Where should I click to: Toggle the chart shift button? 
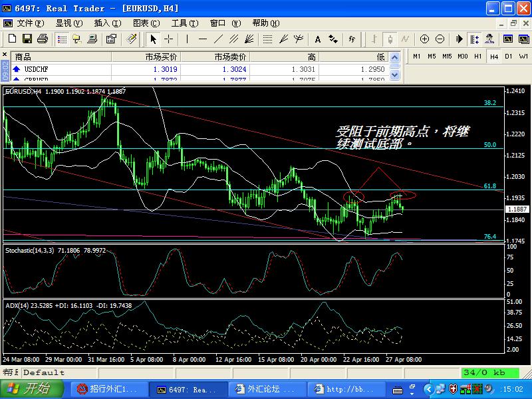tap(475, 39)
